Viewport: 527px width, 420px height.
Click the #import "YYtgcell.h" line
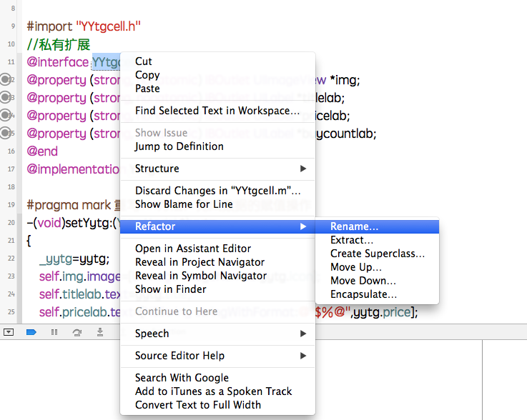[x=84, y=26]
